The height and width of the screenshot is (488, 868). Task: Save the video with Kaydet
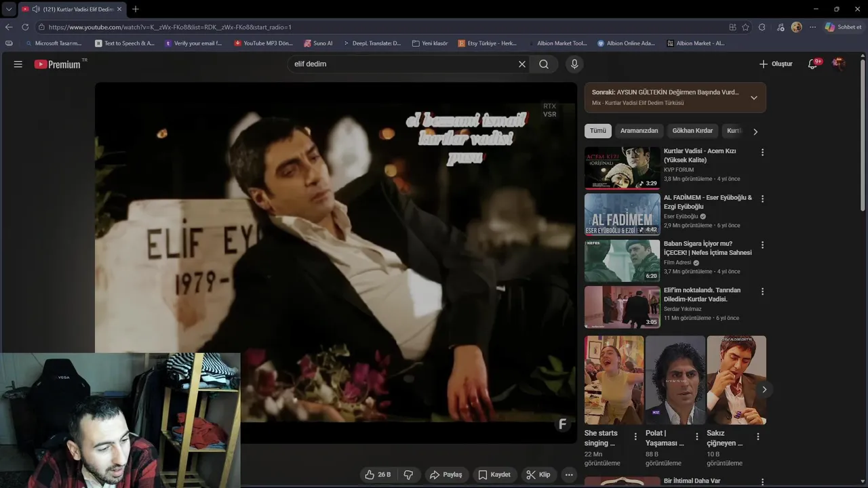(x=494, y=474)
